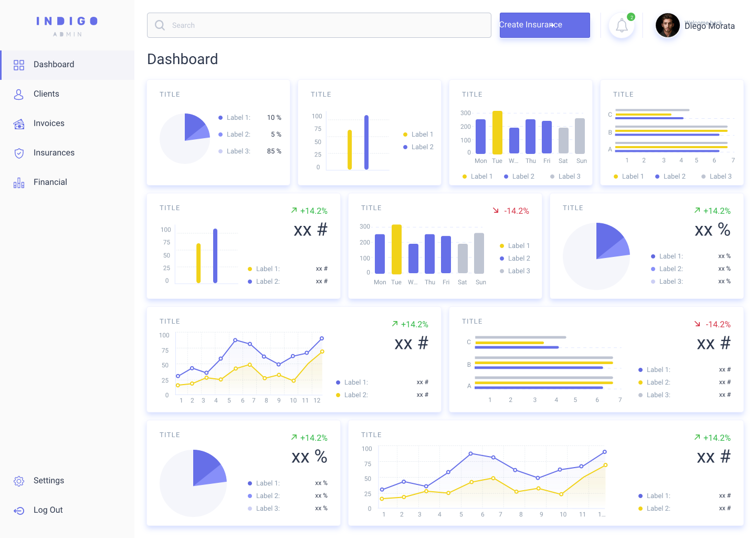
Task: Click '5 %' value in first pie card
Action: click(x=276, y=134)
